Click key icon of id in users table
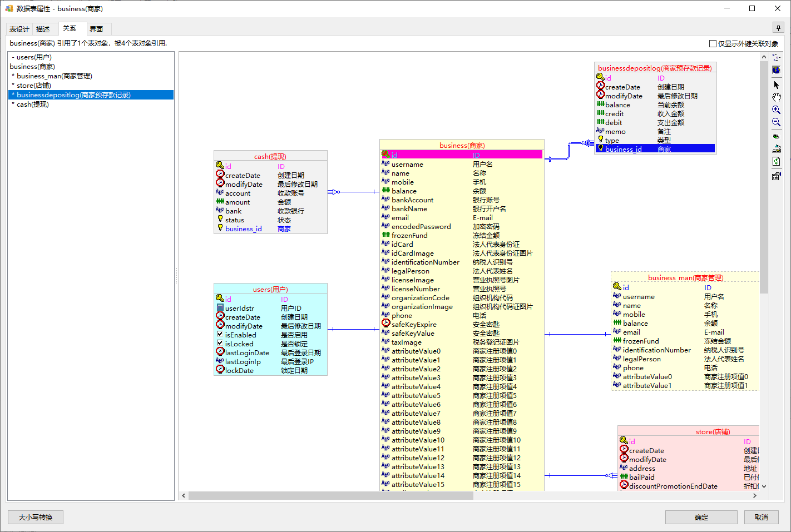Viewport: 791px width, 532px height. tap(220, 299)
